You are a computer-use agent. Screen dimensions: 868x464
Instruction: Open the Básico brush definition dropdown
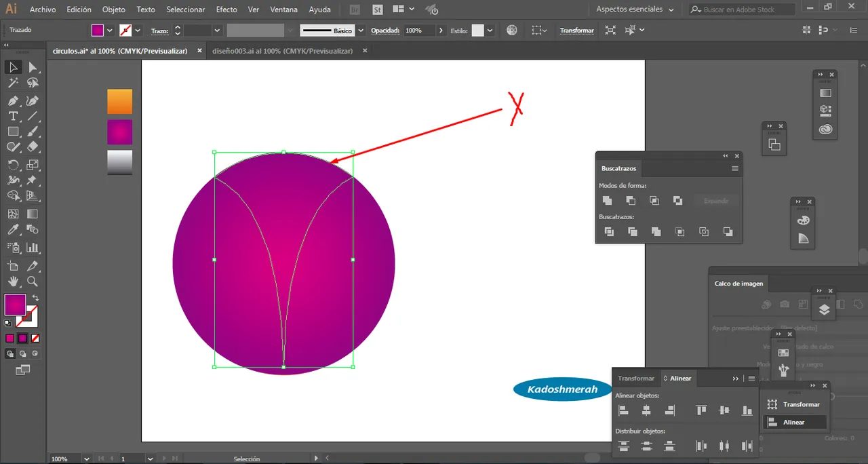pyautogui.click(x=361, y=31)
